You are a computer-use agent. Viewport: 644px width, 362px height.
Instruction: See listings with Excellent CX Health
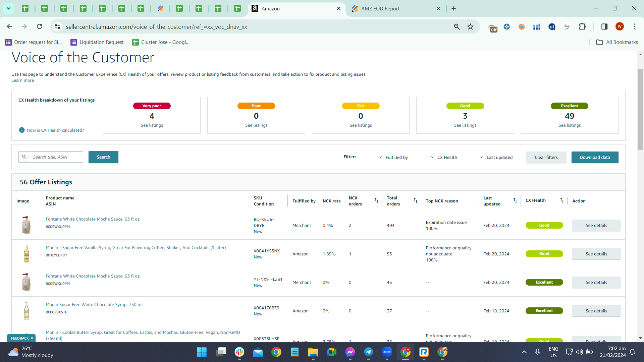coord(570,125)
